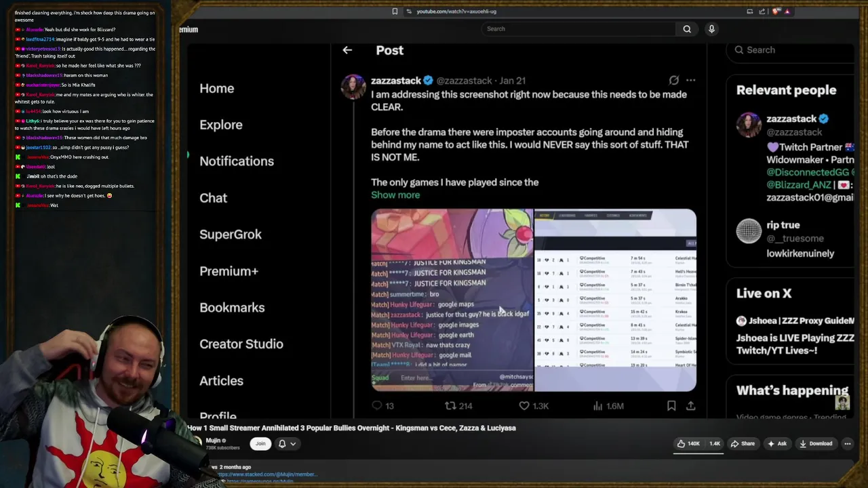Open Articles in the X sidebar

(221, 380)
